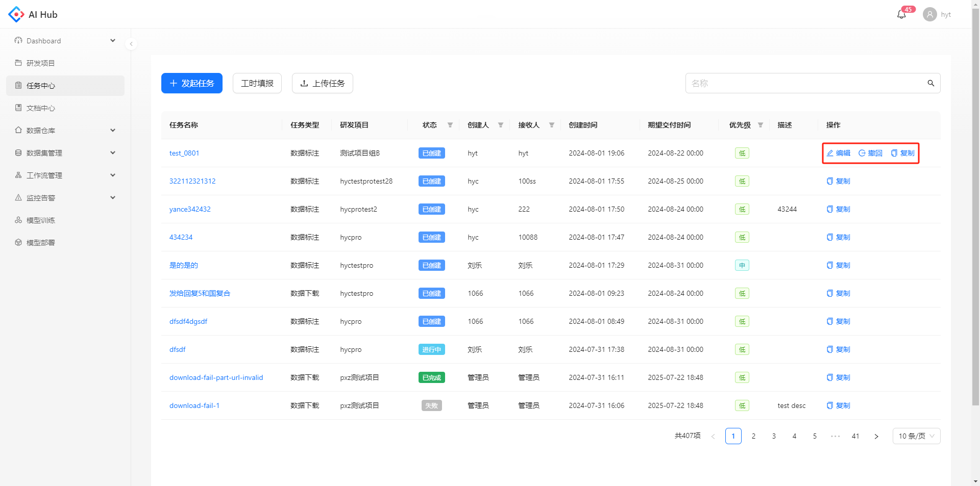This screenshot has width=980, height=486.
Task: Open 研发项目 in the sidebar
Action: (x=65, y=63)
